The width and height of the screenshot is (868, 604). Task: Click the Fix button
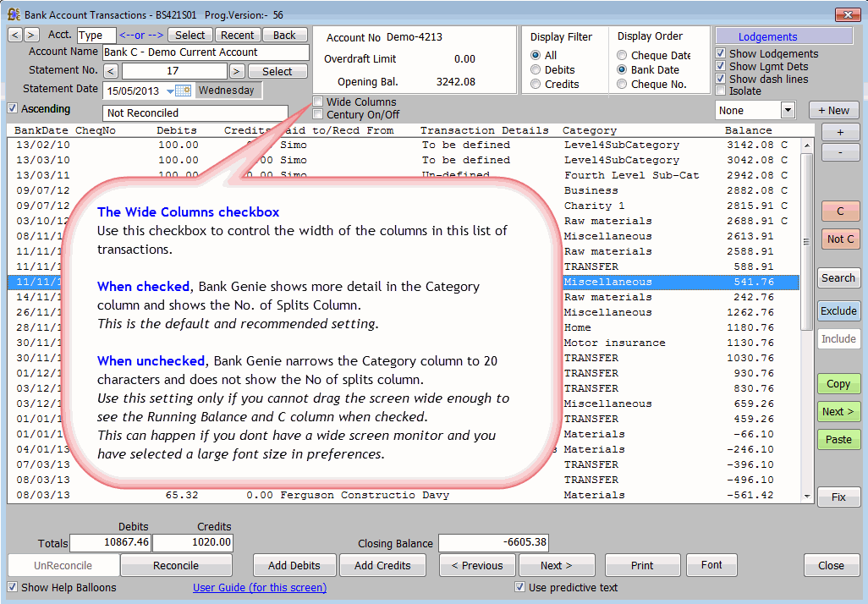[x=838, y=497]
